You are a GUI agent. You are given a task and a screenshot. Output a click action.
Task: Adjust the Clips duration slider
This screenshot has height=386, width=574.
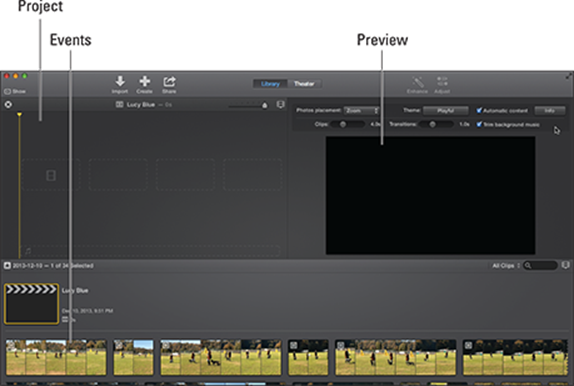tap(347, 125)
